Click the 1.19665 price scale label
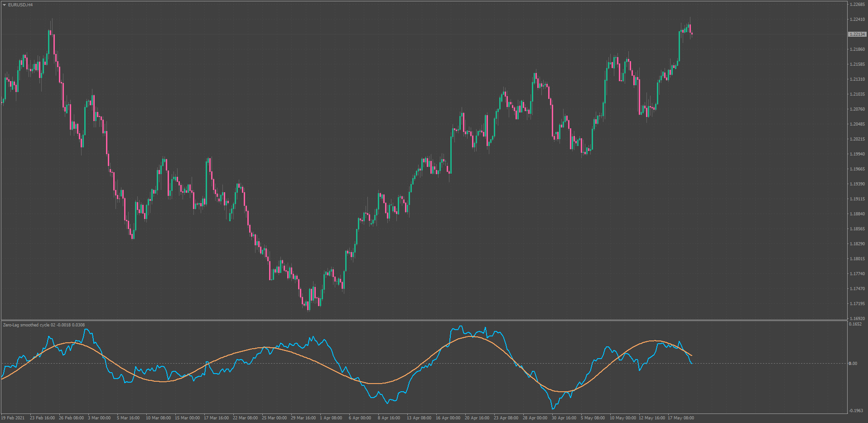The width and height of the screenshot is (868, 423). pyautogui.click(x=858, y=169)
